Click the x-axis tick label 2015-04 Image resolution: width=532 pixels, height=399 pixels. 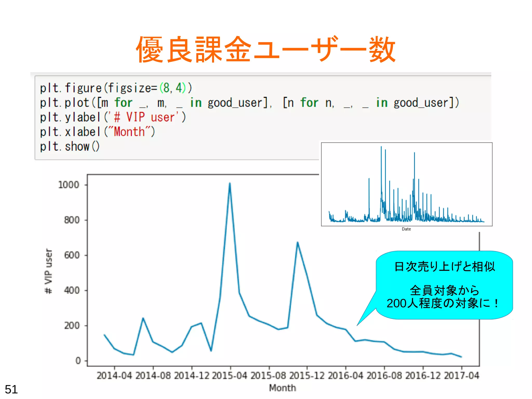point(230,376)
